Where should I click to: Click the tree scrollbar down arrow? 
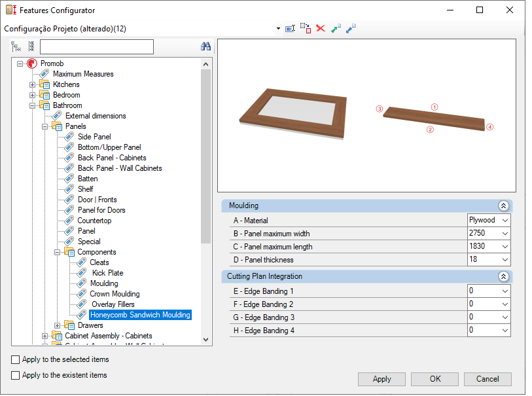(205, 339)
